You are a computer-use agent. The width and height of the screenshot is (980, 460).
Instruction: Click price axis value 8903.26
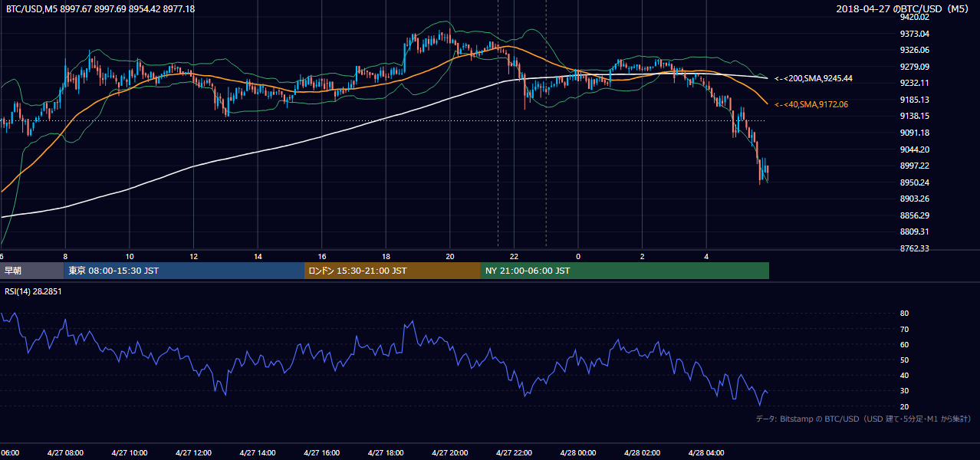(x=914, y=199)
